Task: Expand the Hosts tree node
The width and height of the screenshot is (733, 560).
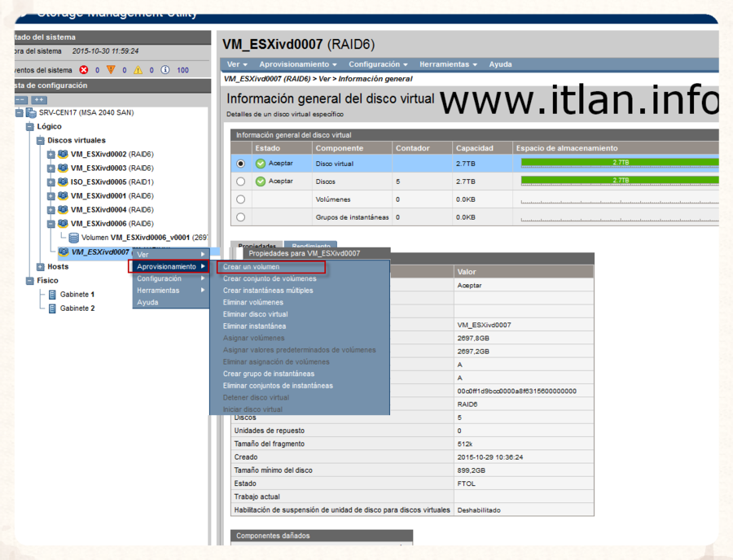Action: click(x=41, y=267)
